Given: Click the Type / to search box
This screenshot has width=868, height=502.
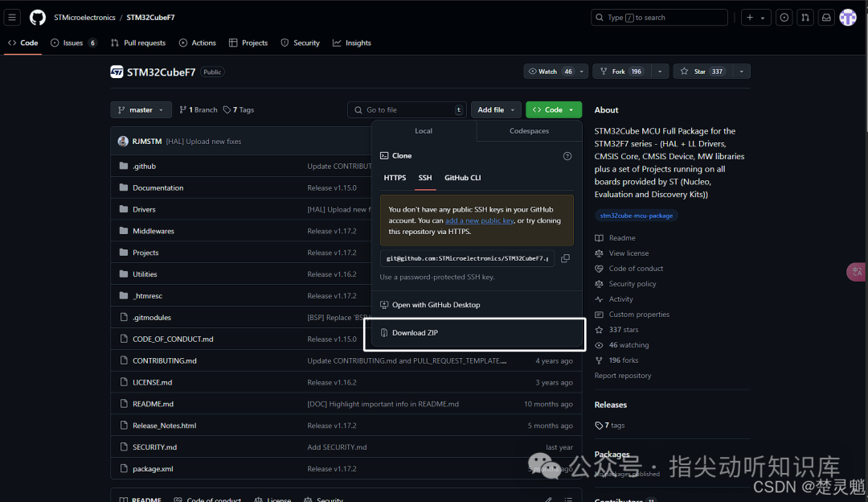Looking at the screenshot, I should pyautogui.click(x=659, y=18).
